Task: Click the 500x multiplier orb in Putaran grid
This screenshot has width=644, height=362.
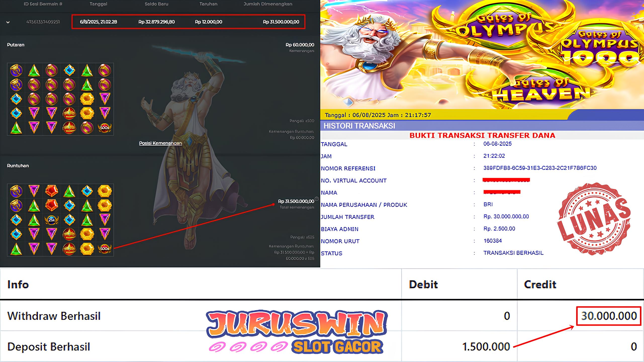Action: point(105,128)
